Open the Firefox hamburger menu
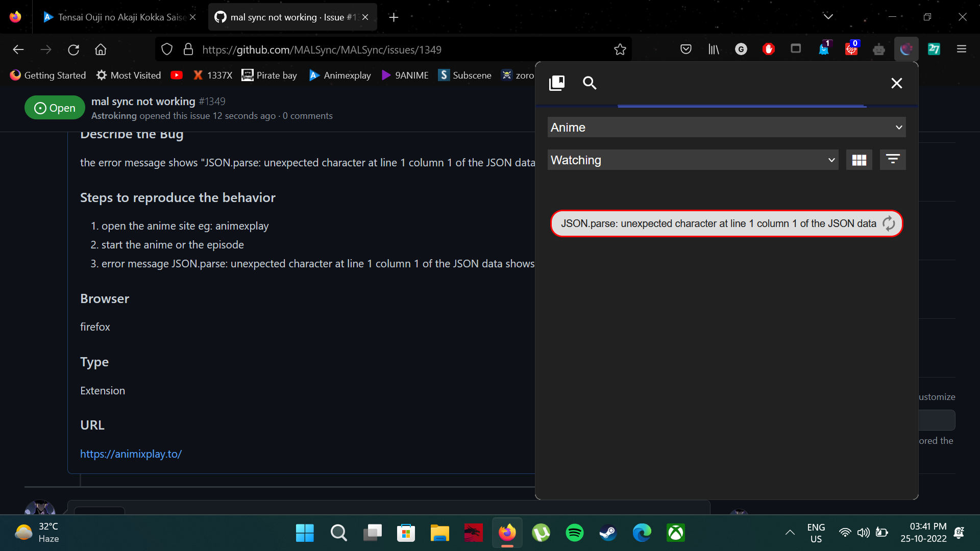The height and width of the screenshot is (551, 980). [x=962, y=49]
